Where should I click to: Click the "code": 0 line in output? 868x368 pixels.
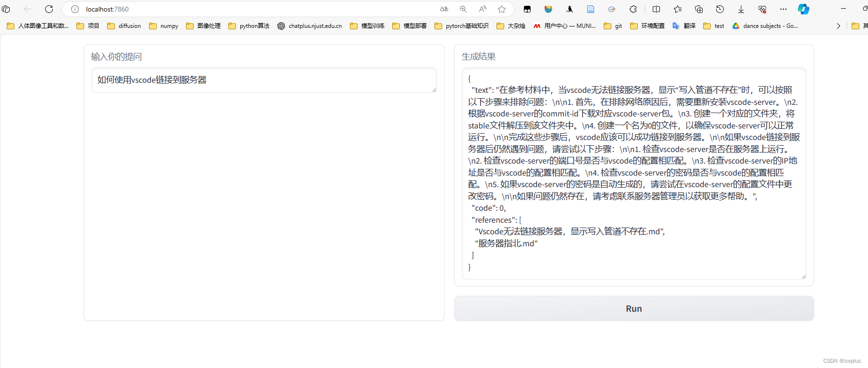tap(488, 208)
